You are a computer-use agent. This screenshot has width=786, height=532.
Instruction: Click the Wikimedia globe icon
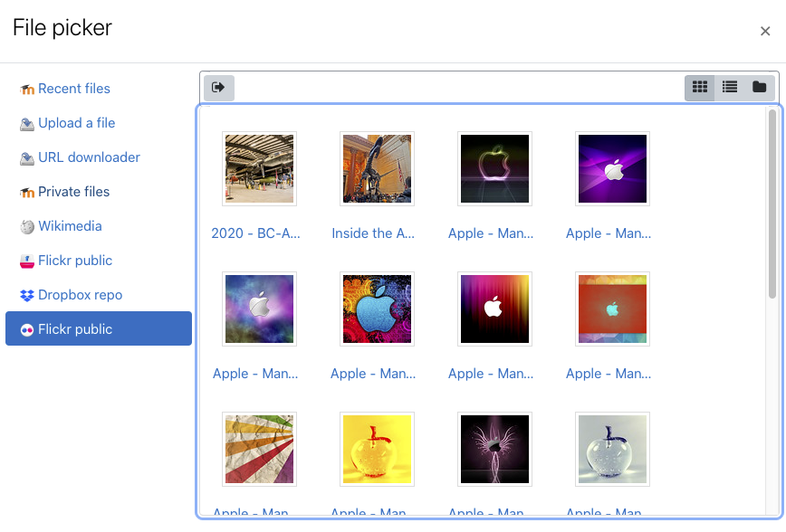point(27,227)
